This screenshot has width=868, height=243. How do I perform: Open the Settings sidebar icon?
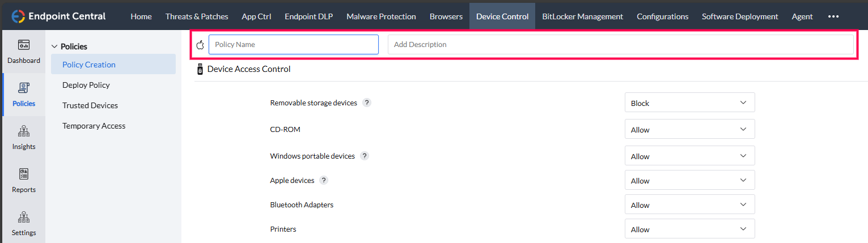[x=24, y=218]
